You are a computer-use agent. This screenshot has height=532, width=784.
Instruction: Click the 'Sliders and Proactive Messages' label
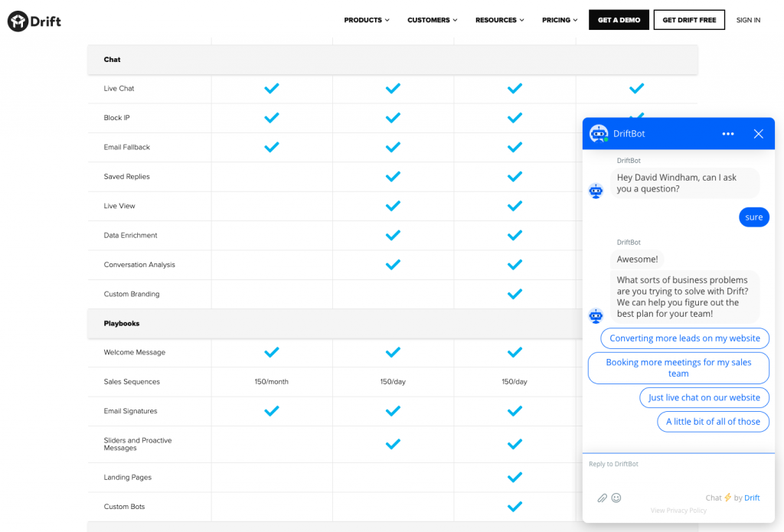[x=138, y=444]
